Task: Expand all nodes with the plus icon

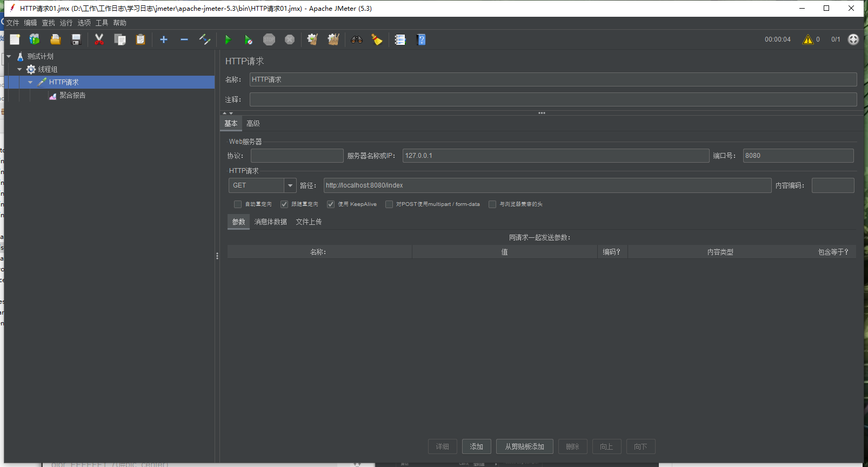Action: [164, 39]
